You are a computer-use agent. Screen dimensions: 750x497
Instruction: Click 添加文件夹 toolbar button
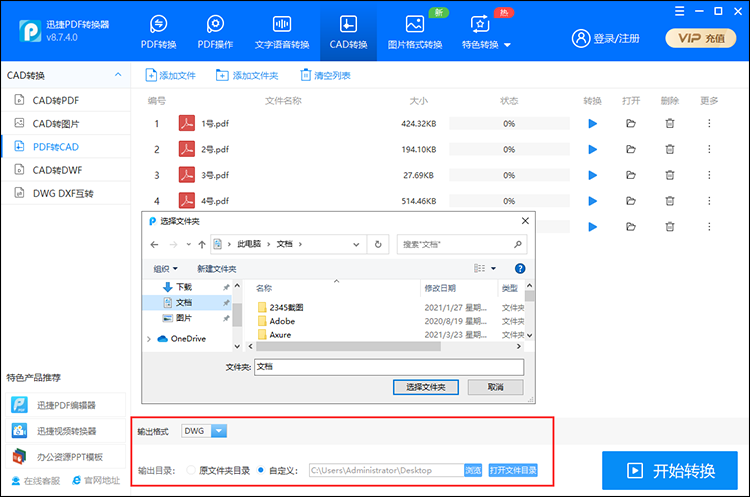(x=247, y=75)
